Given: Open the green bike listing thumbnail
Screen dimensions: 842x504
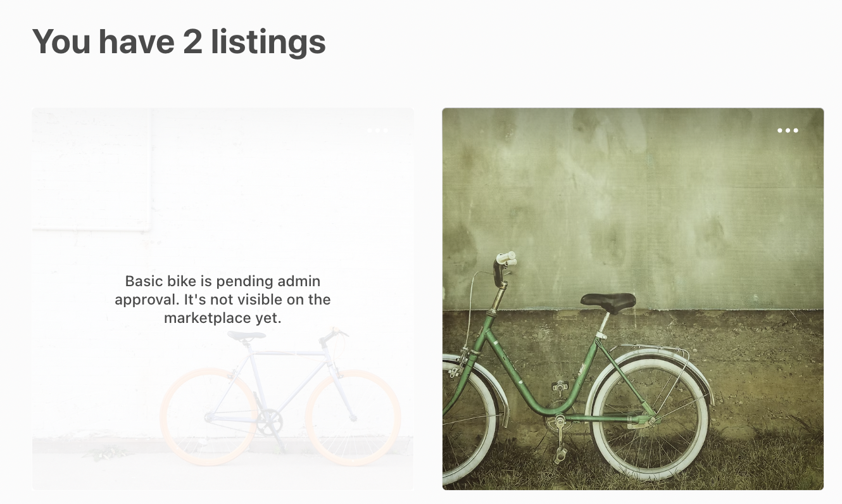Looking at the screenshot, I should (633, 298).
